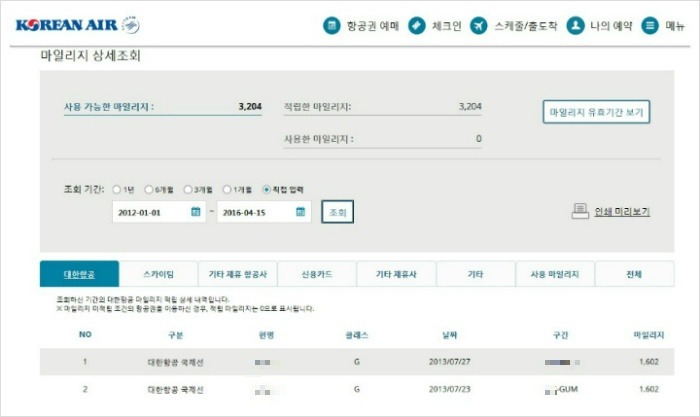Viewport: 700px width, 417px height.
Task: Click 나의 예약 menu text
Action: pos(612,26)
